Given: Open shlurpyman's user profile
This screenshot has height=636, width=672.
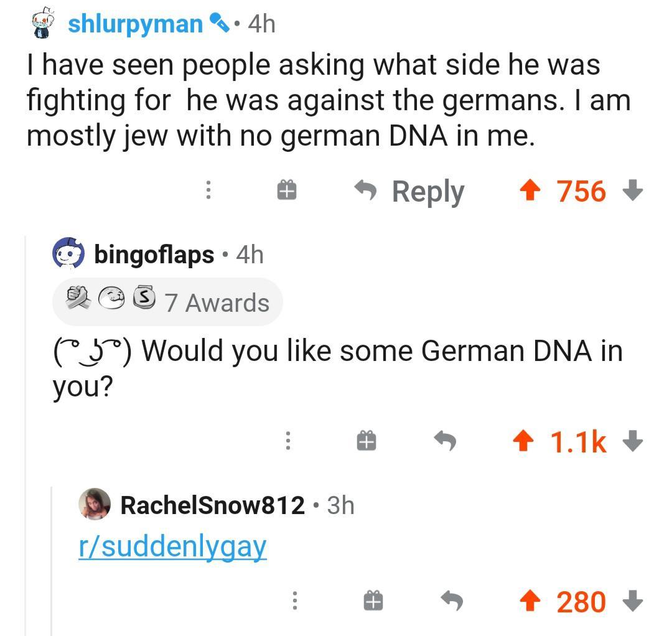Looking at the screenshot, I should (135, 24).
